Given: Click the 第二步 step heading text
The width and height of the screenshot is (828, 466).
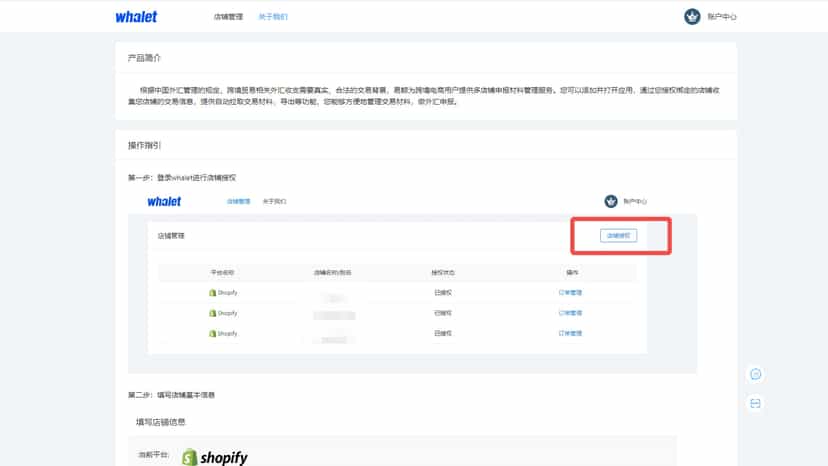Looking at the screenshot, I should [171, 395].
